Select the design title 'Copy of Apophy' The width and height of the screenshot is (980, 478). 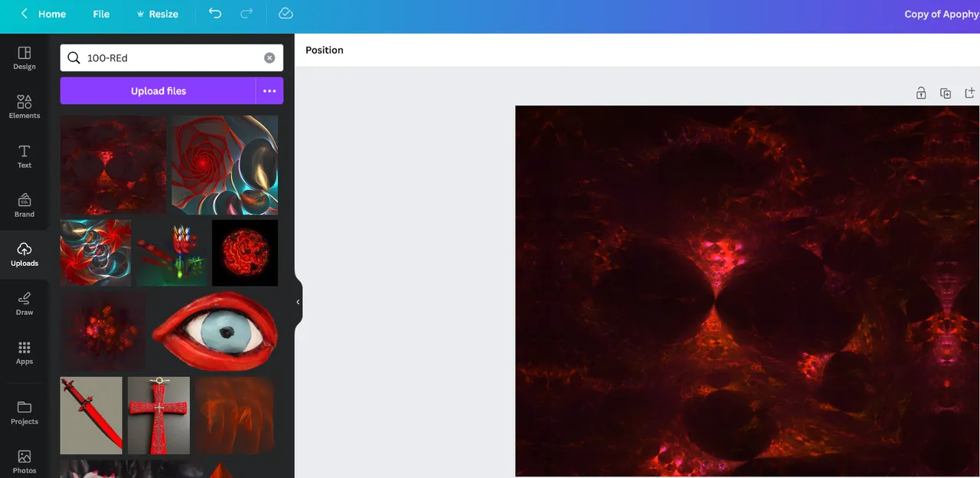942,14
